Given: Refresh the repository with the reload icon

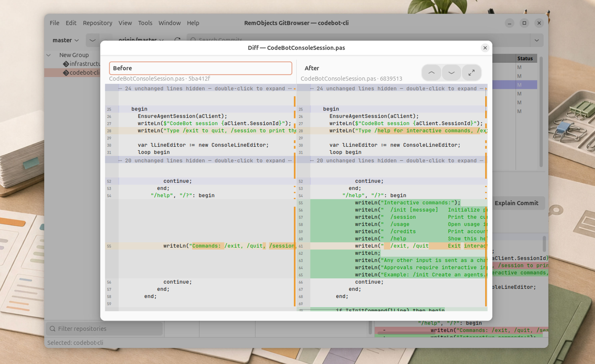Looking at the screenshot, I should point(177,40).
